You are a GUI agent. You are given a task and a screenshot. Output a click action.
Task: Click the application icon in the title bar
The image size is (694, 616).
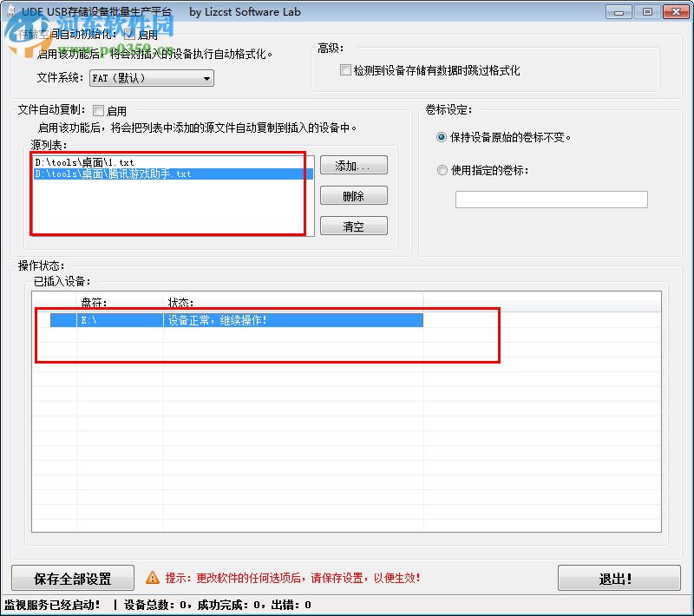point(10,11)
